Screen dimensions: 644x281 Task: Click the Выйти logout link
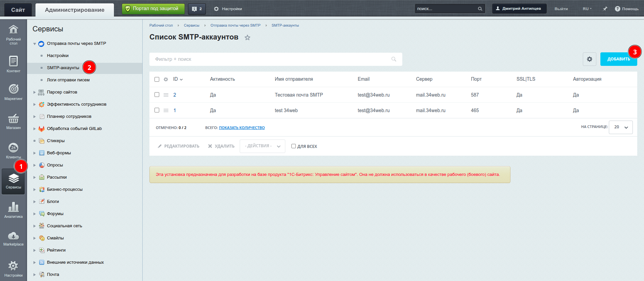(561, 9)
